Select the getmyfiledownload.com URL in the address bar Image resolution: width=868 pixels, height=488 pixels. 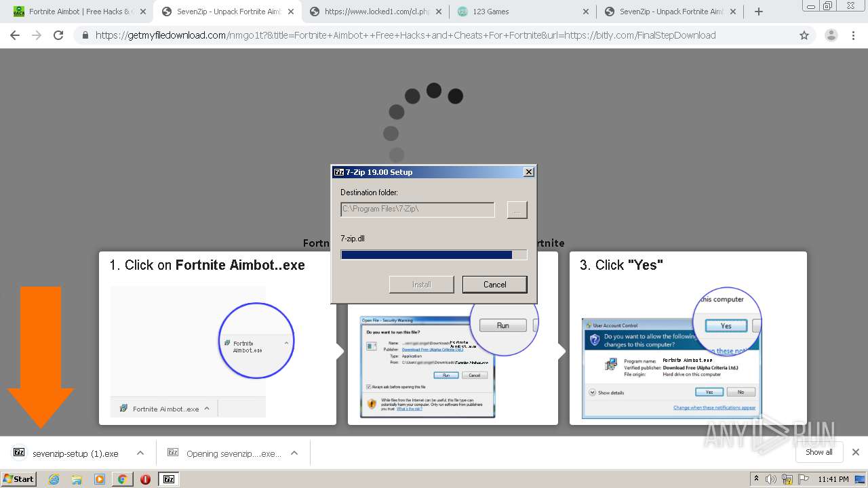tap(406, 35)
